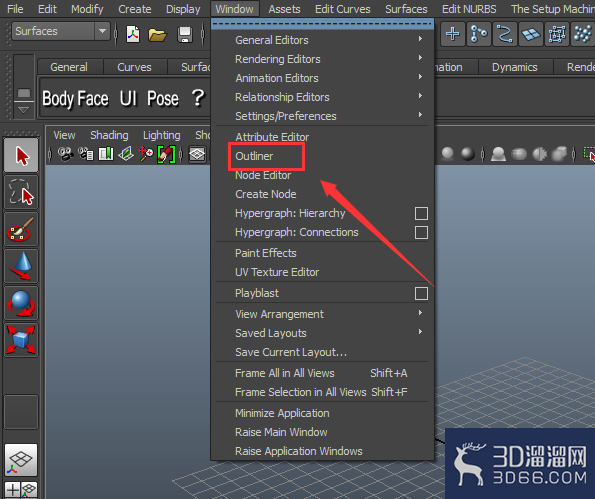Click the camera attributes icon
The width and height of the screenshot is (595, 499).
[86, 154]
